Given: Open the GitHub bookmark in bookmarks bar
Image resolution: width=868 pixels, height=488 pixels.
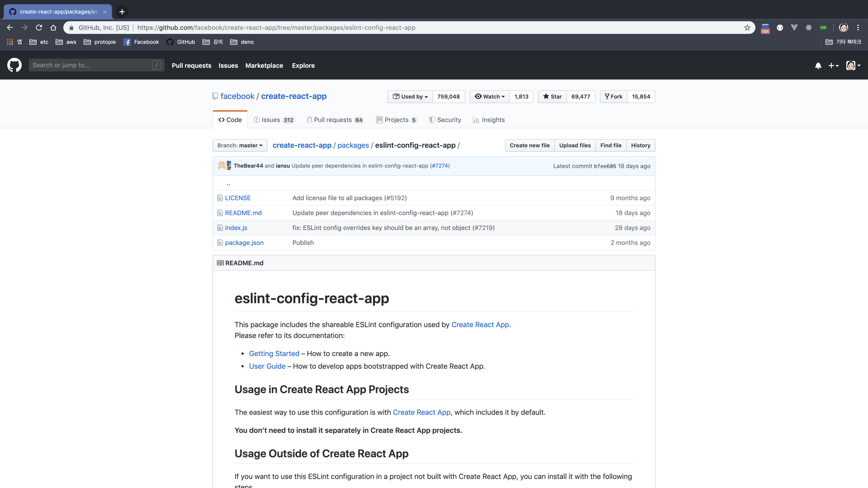Looking at the screenshot, I should 181,42.
